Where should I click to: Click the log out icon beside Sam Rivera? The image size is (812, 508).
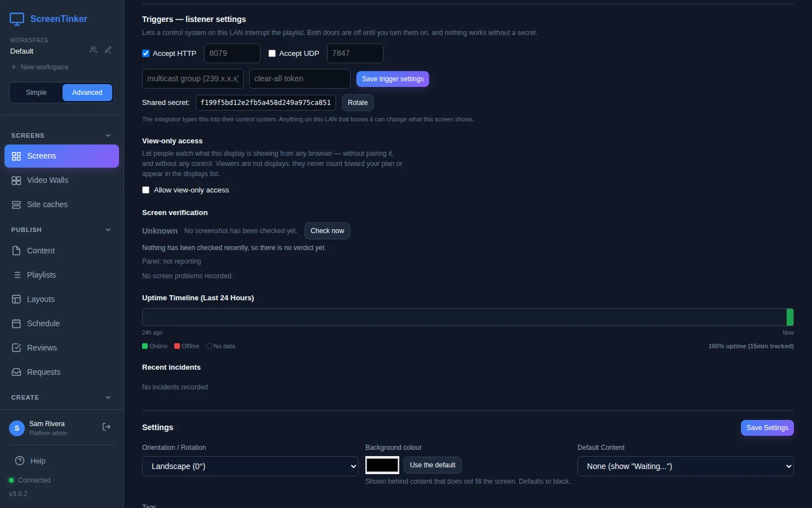pos(106,427)
